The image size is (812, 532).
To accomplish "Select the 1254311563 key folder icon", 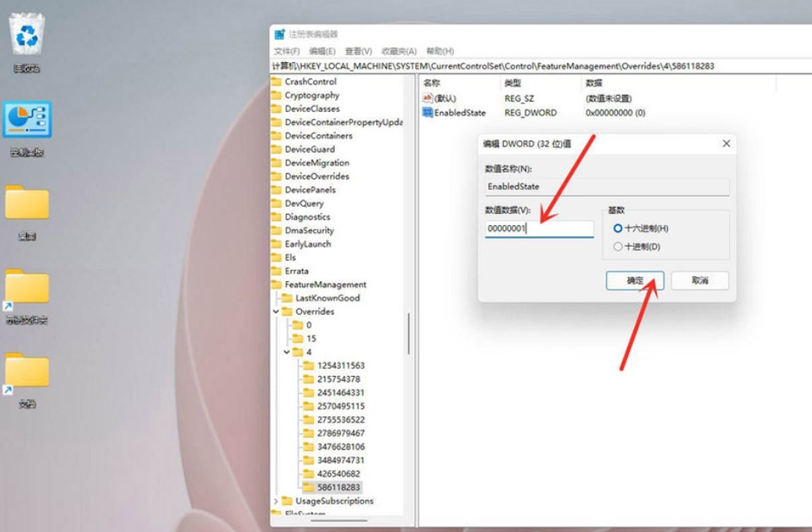I will click(308, 366).
